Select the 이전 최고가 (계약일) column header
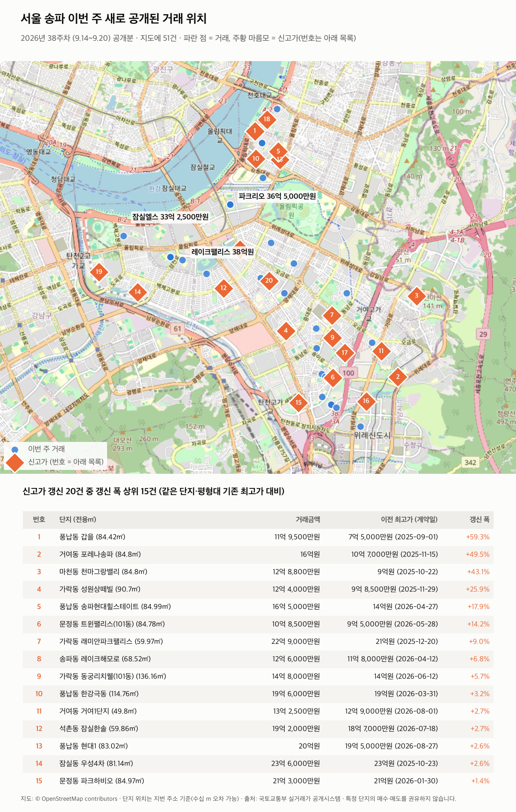516x812 pixels. (409, 519)
